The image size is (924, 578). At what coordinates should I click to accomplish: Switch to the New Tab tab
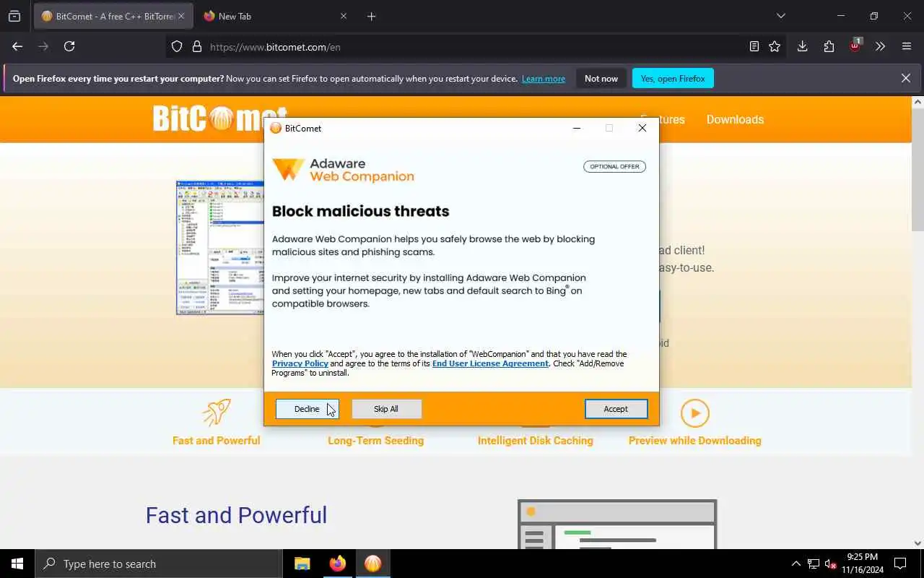pyautogui.click(x=267, y=16)
